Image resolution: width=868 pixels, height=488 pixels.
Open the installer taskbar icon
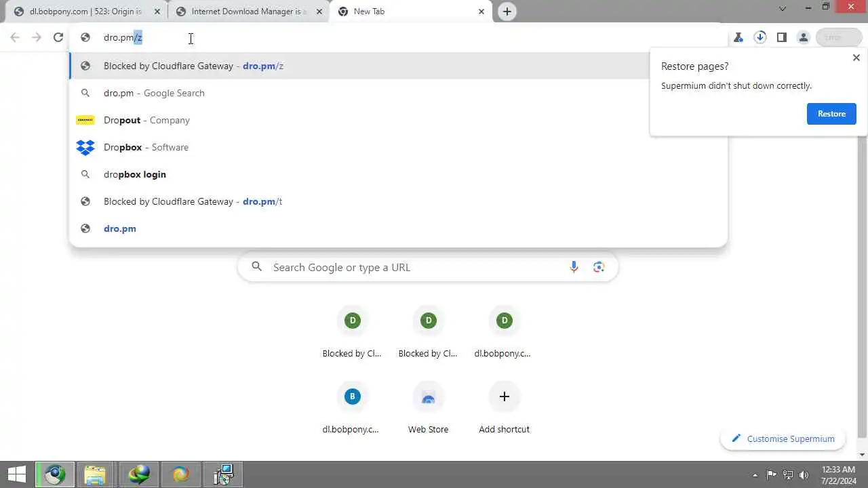224,474
